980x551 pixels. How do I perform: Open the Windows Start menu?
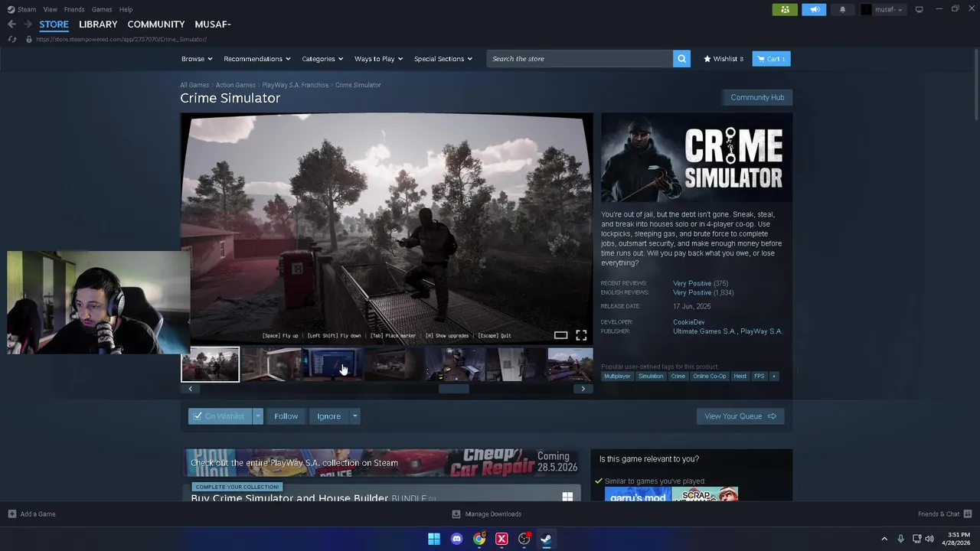click(x=434, y=539)
